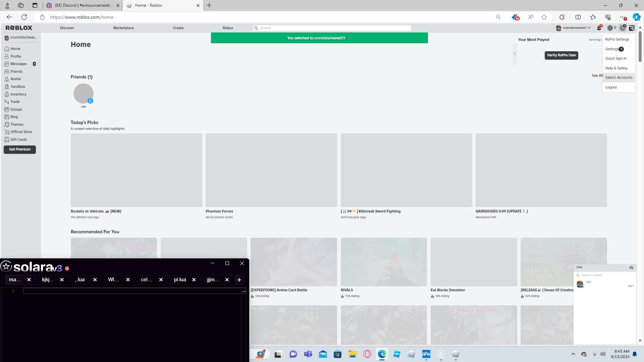Close the pl.lua tab in Solara

point(194,280)
